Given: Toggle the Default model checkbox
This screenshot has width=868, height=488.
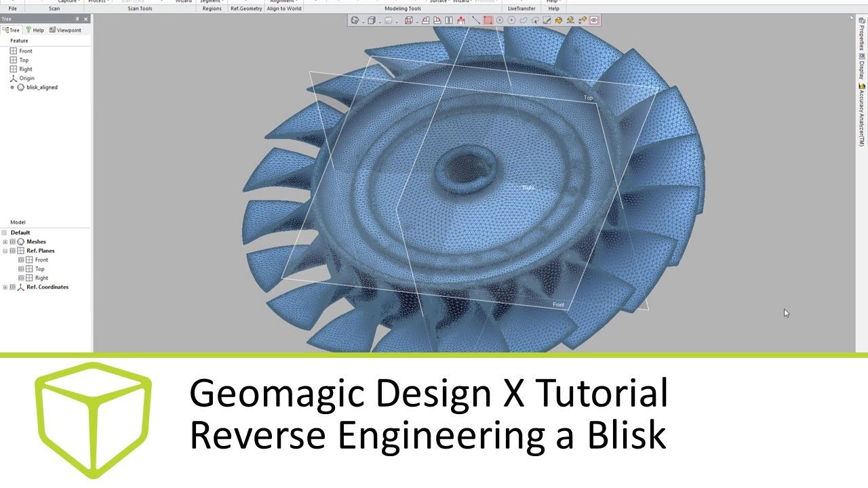Looking at the screenshot, I should (4, 232).
